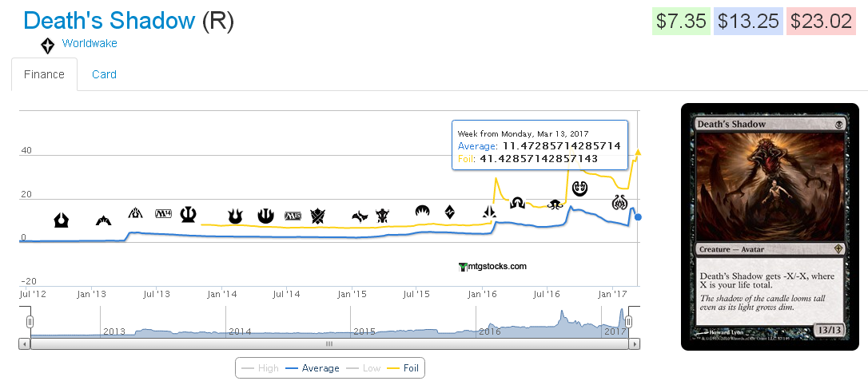The width and height of the screenshot is (868, 385).
Task: Click the 2017 label in navigator
Action: pyautogui.click(x=615, y=332)
